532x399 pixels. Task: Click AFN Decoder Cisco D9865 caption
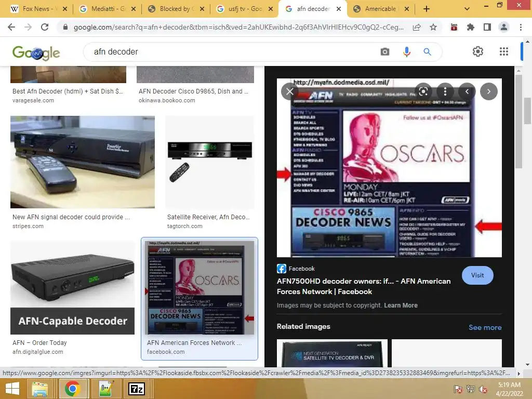(193, 91)
